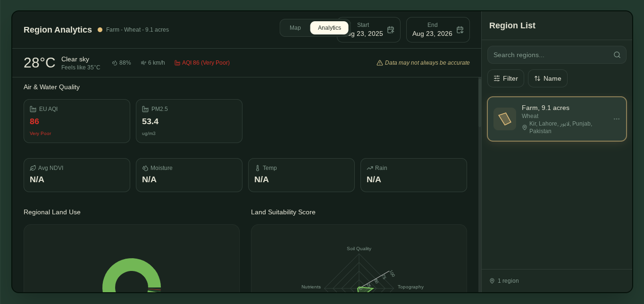644x304 pixels.
Task: Click the Air & Water Quality heading
Action: pyautogui.click(x=51, y=87)
